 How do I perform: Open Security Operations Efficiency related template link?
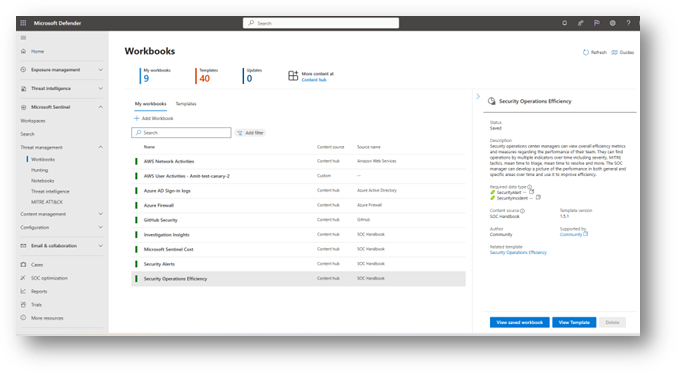[518, 253]
